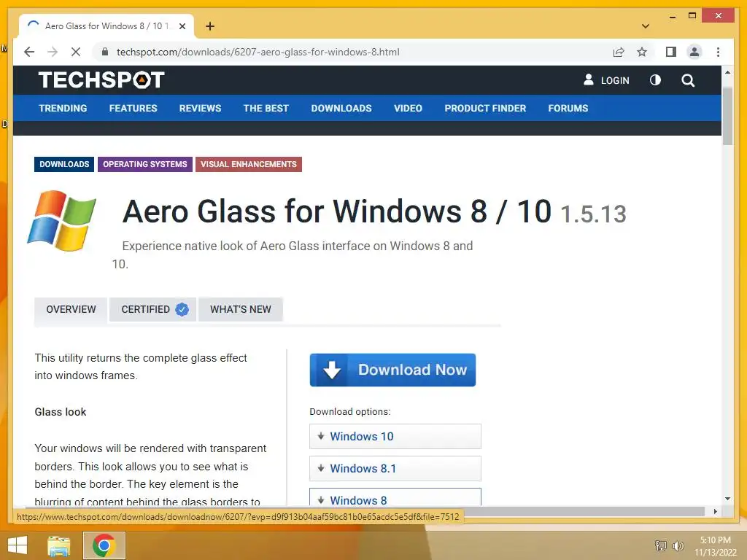Click the scrollbar up arrow
The image size is (747, 560).
pyautogui.click(x=727, y=72)
